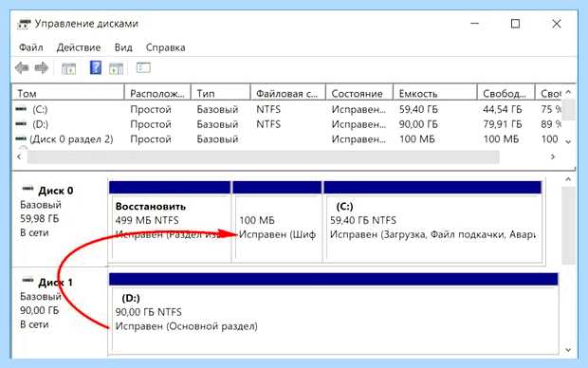Screen dimensions: 588x368
Task: Click the disk icon beside Диск 0 раздел 2
Action: coord(21,139)
